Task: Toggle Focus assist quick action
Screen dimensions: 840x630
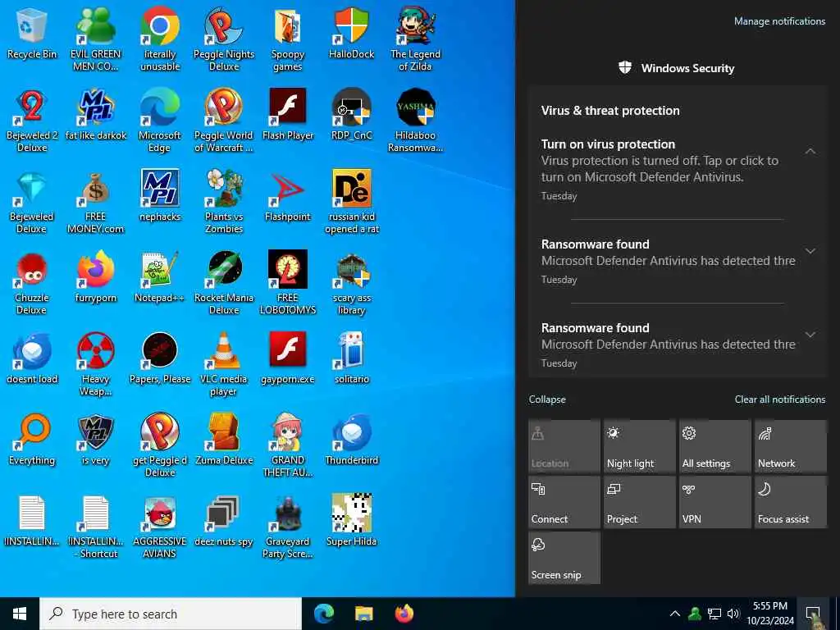Action: pos(791,502)
